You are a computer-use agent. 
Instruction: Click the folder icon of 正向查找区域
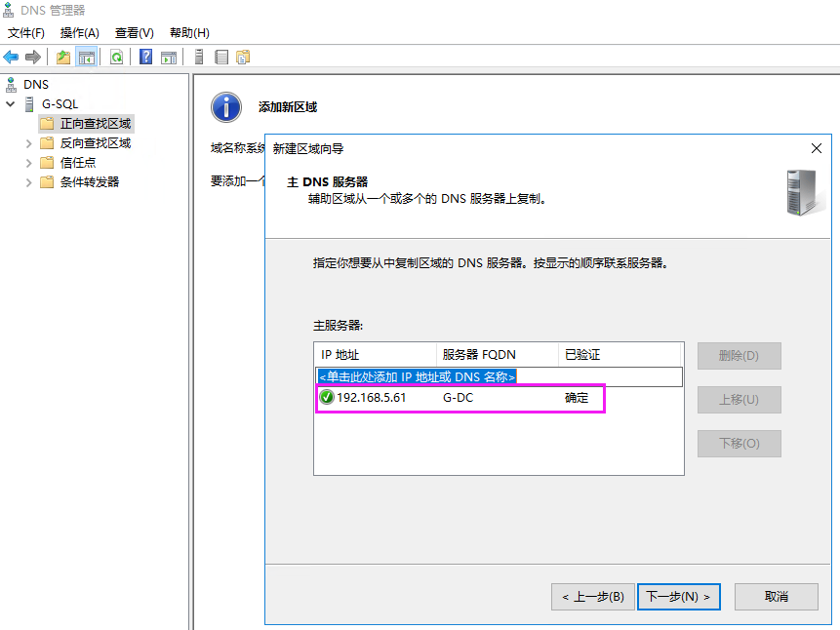[x=47, y=124]
